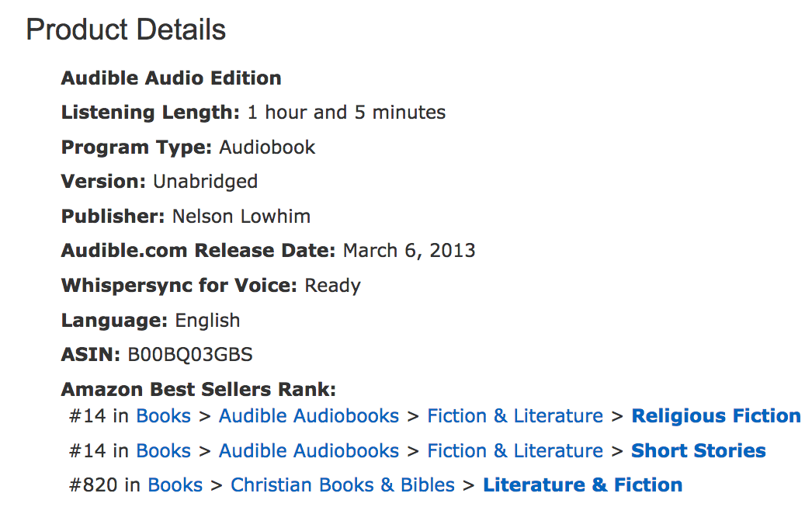The image size is (812, 514).
Task: Open Audible Audiobooks link in Short Stories row
Action: [308, 451]
